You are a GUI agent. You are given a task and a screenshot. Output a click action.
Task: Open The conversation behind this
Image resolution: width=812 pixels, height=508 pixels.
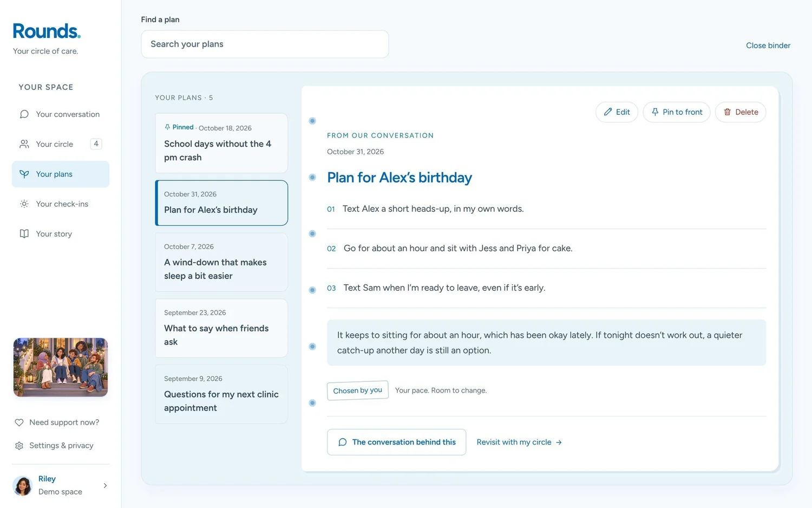click(x=396, y=442)
